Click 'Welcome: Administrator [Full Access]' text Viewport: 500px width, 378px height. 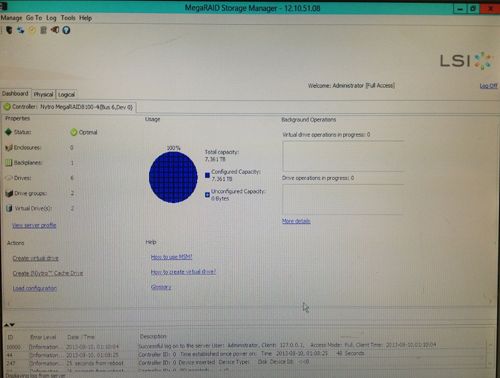[x=351, y=86]
